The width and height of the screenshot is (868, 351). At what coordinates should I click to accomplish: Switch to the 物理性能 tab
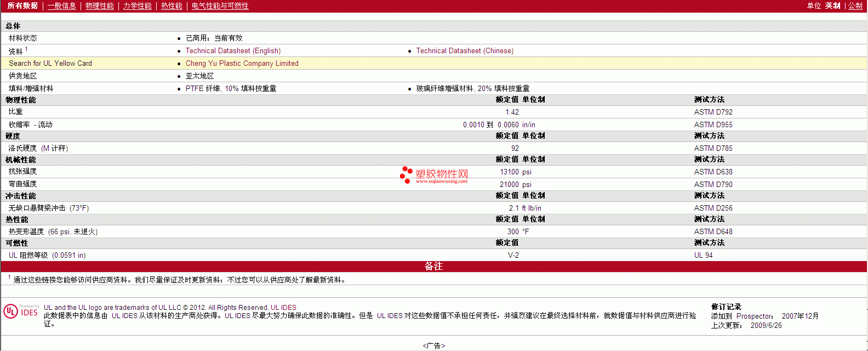tap(99, 5)
